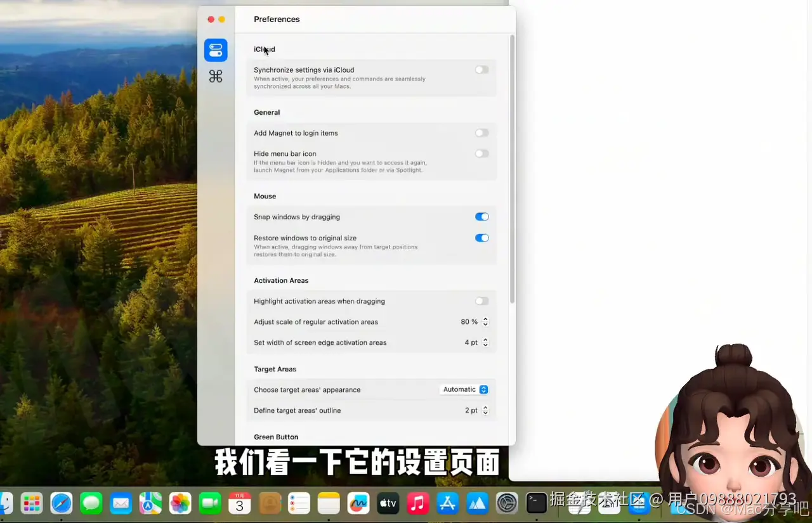The image size is (812, 523).
Task: Click the Activation Areas section heading
Action: point(281,280)
